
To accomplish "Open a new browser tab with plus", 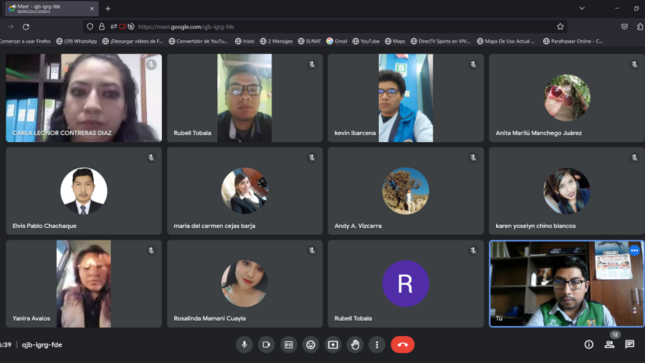I will [x=108, y=9].
